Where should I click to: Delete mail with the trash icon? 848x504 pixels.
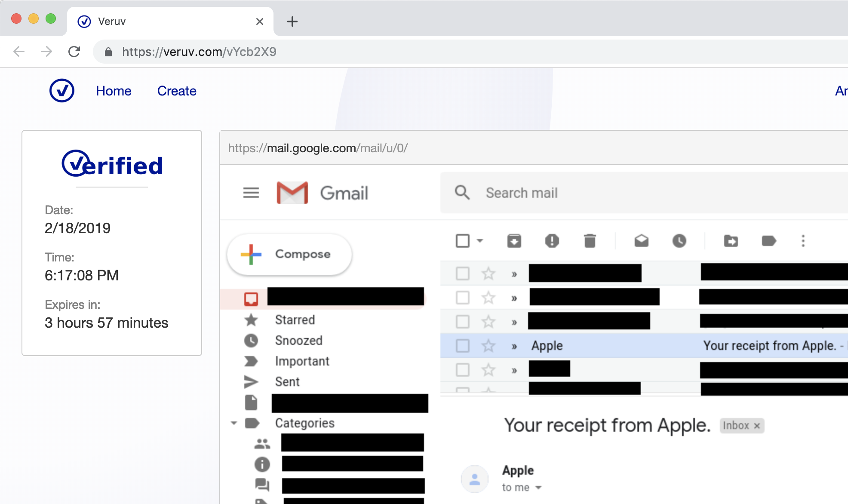590,241
